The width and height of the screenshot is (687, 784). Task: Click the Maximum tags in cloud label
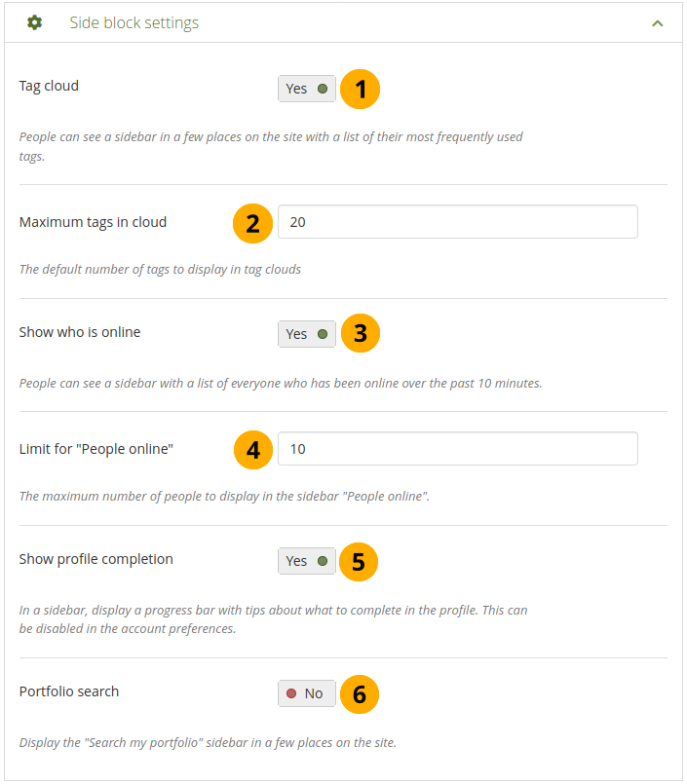tap(93, 222)
